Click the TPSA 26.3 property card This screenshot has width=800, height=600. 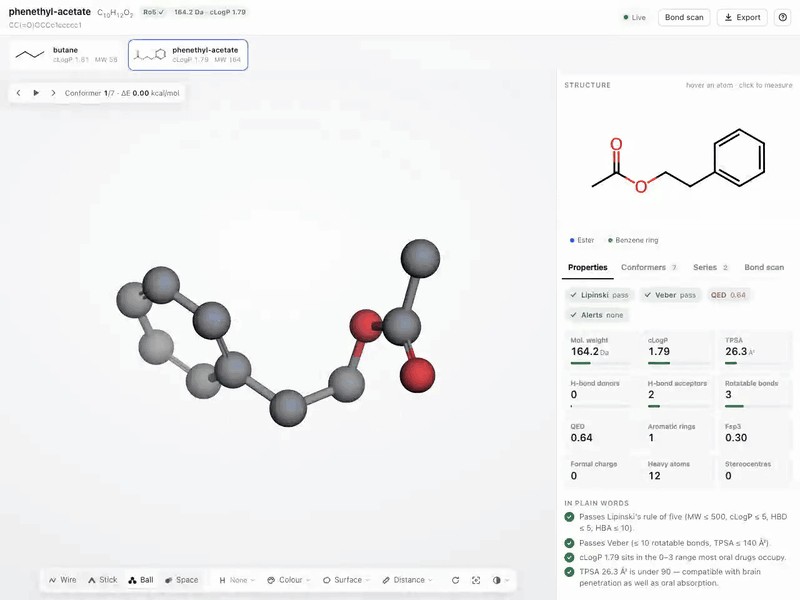click(756, 350)
